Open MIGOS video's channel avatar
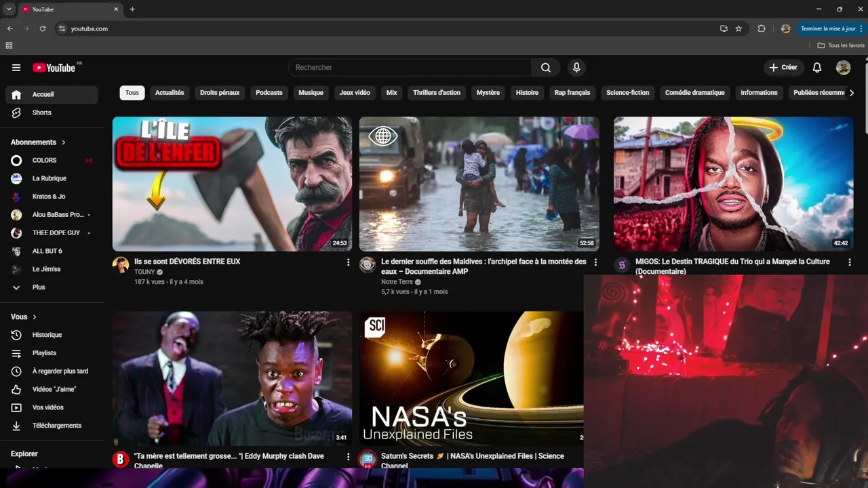868x488 pixels. click(x=622, y=265)
